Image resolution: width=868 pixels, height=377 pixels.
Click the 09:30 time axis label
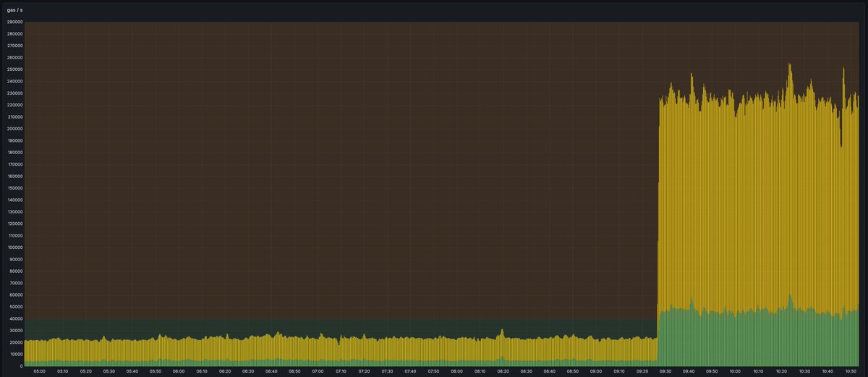coord(665,371)
